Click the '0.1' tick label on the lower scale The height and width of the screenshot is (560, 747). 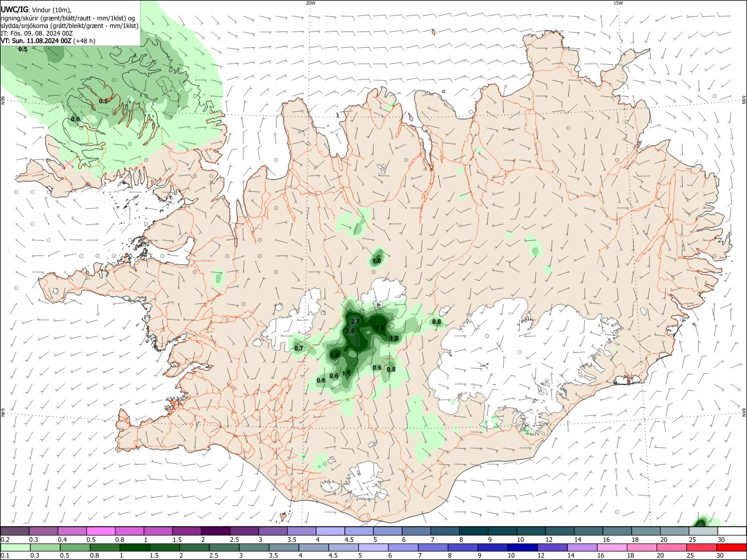(x=5, y=556)
